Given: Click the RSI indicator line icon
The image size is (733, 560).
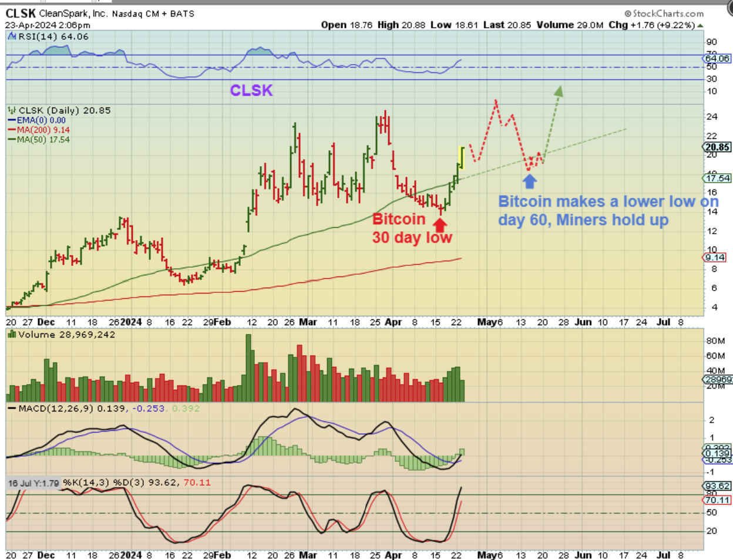Looking at the screenshot, I should pyautogui.click(x=12, y=36).
